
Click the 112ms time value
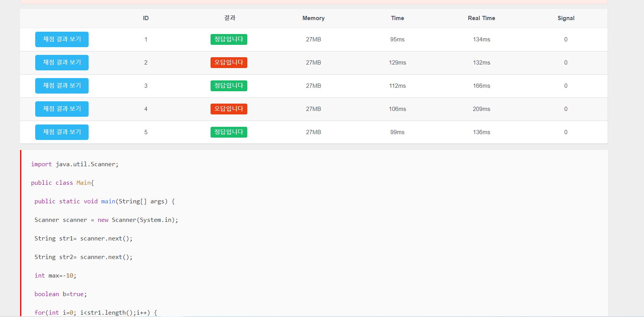point(397,86)
